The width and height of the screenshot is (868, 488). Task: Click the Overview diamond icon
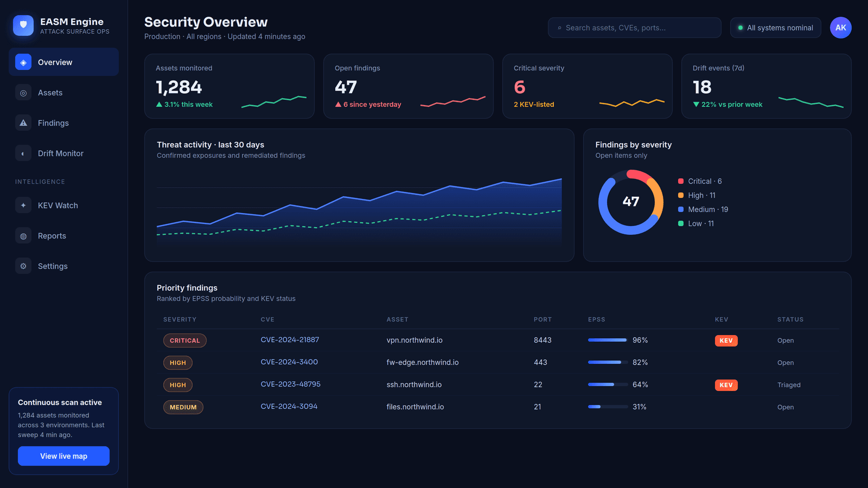(x=23, y=62)
